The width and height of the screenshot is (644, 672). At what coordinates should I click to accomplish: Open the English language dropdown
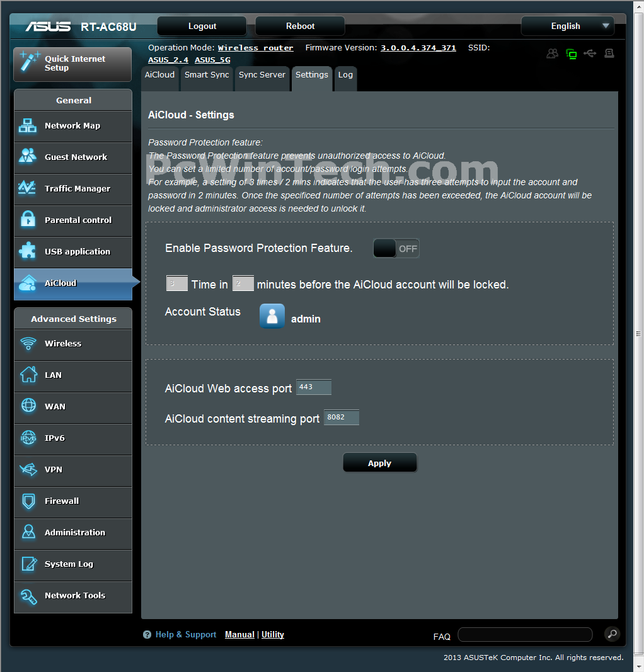coord(567,26)
